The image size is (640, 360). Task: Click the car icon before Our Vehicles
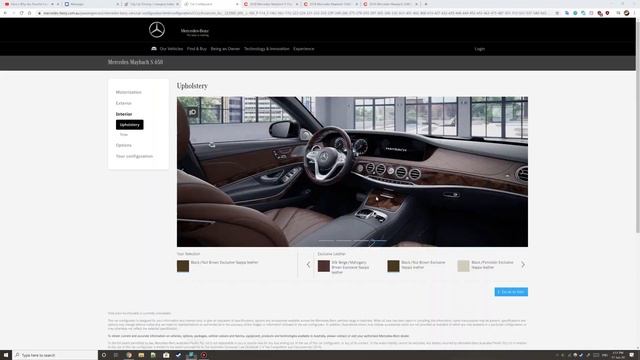pos(154,49)
